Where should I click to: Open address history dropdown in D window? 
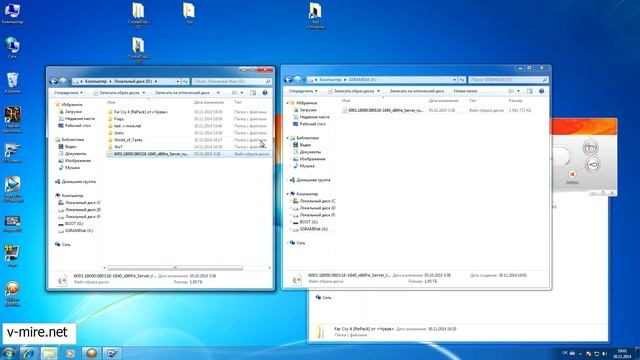[178, 81]
